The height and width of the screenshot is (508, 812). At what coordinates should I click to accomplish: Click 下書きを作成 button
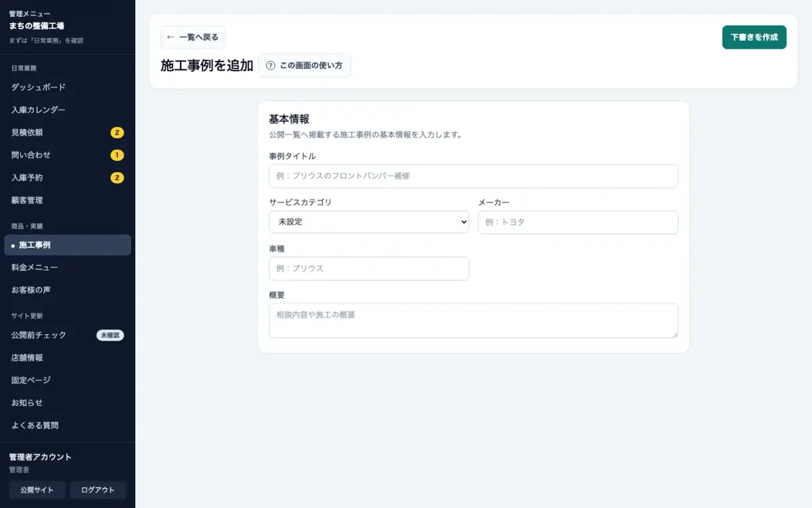pos(754,37)
